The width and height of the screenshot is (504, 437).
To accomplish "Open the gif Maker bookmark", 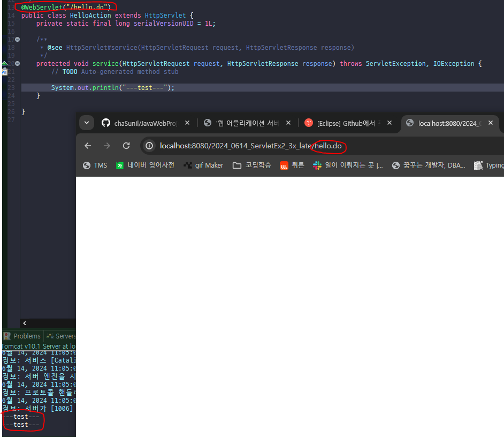I will pos(203,165).
